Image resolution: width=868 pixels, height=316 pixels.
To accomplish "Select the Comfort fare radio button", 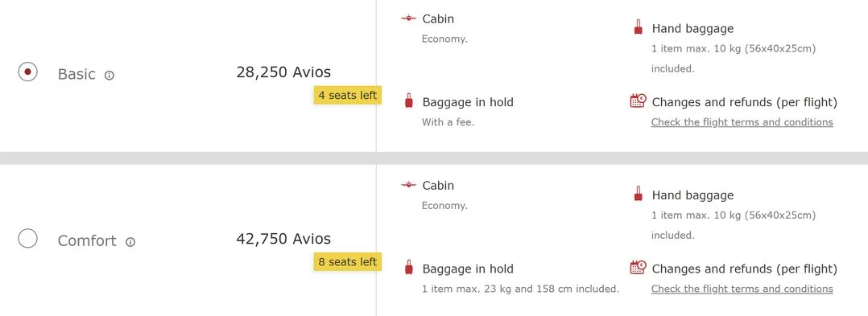I will tap(27, 239).
